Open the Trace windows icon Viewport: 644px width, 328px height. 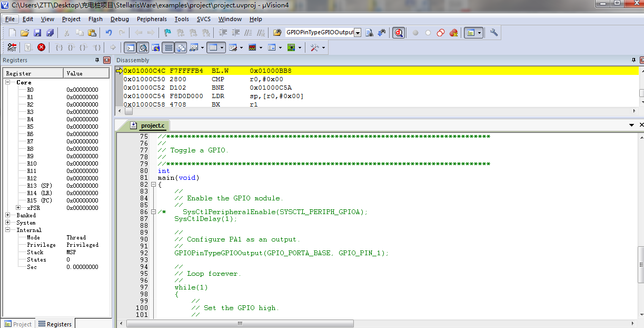click(x=272, y=47)
